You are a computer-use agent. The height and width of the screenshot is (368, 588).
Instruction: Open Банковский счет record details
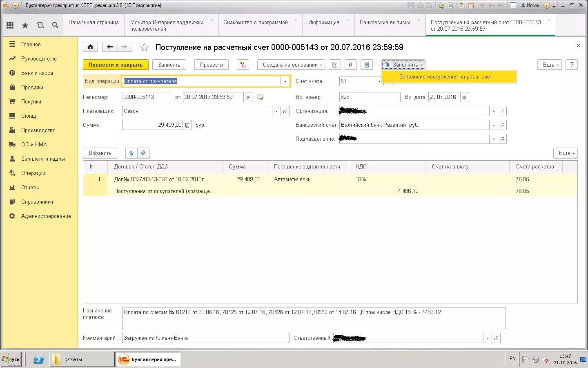pyautogui.click(x=502, y=125)
